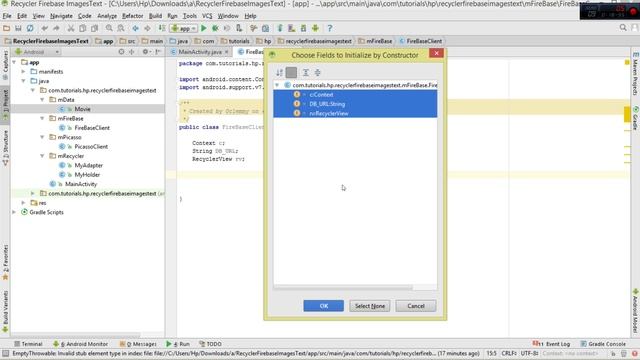Open the Gradle Console tool window
Image resolution: width=640 pixels, height=360 pixels.
pos(603,344)
